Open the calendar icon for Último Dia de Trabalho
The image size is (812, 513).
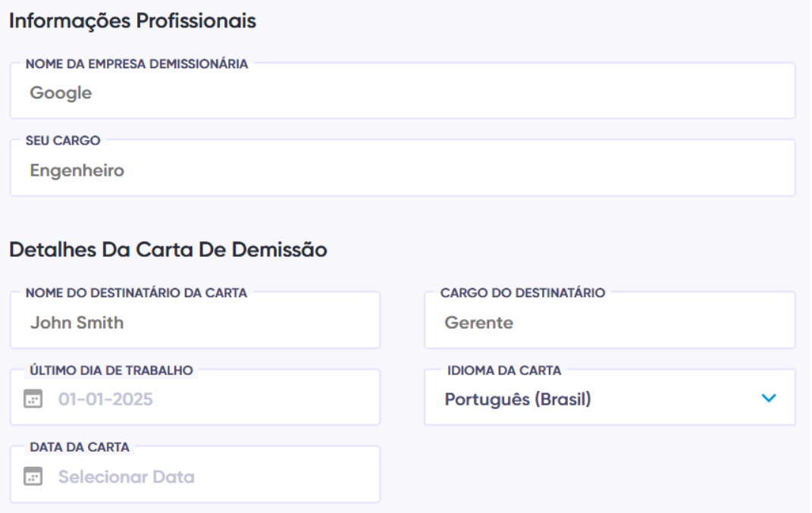[x=34, y=397]
